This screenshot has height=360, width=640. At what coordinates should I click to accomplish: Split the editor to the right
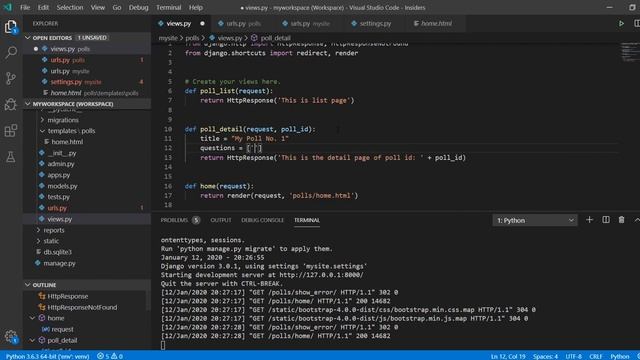coord(637,24)
